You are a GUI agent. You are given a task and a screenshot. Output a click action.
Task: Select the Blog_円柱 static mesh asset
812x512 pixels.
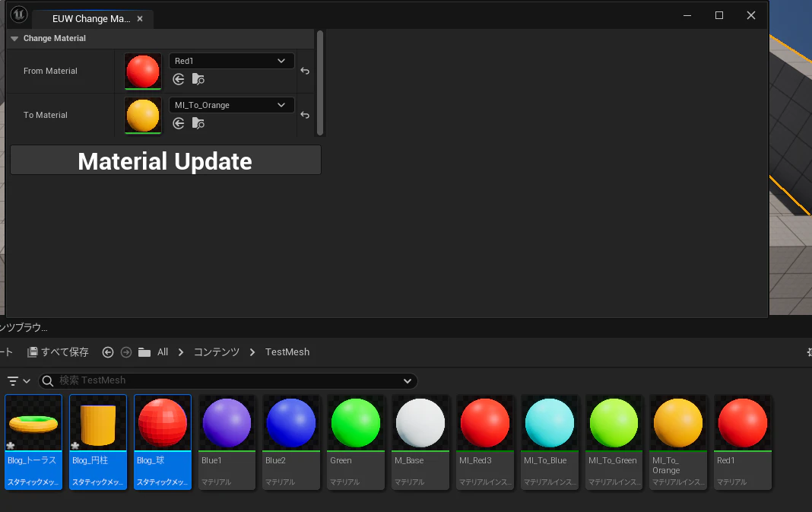98,442
